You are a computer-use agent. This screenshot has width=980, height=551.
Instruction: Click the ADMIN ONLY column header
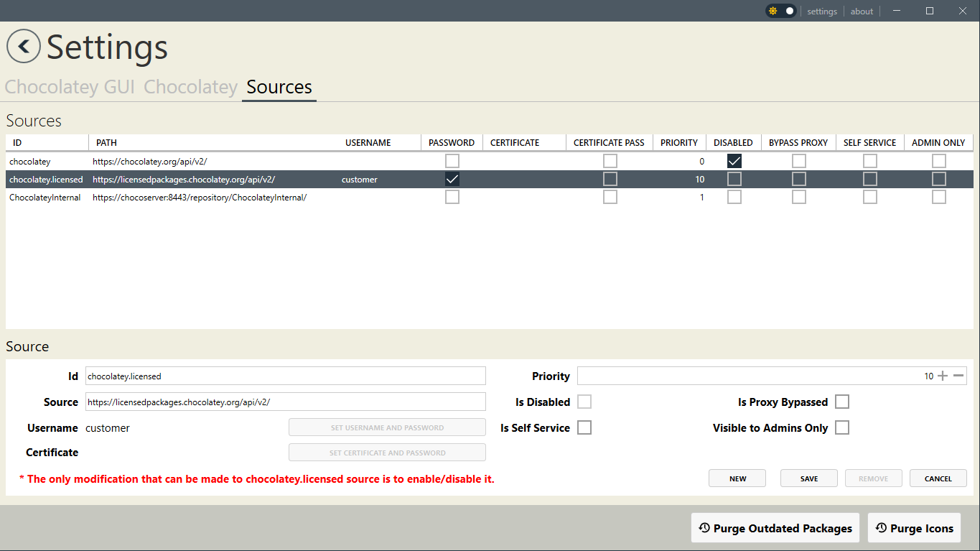point(938,142)
